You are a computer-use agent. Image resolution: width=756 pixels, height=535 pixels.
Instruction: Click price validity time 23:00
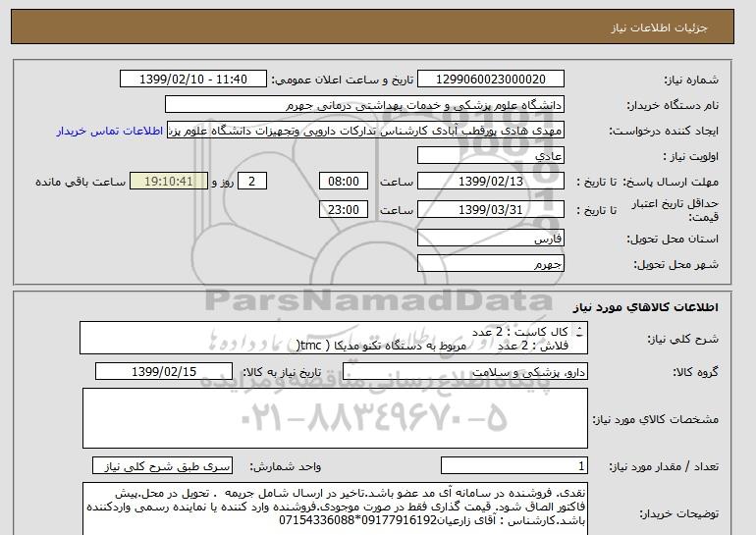pos(344,210)
